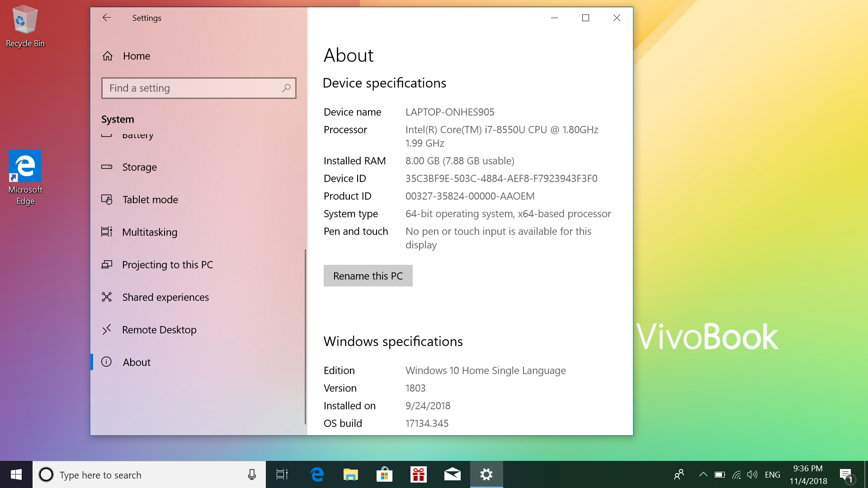Screen dimensions: 868x488
Task: Open Projecting to this PC settings
Action: pos(199,265)
